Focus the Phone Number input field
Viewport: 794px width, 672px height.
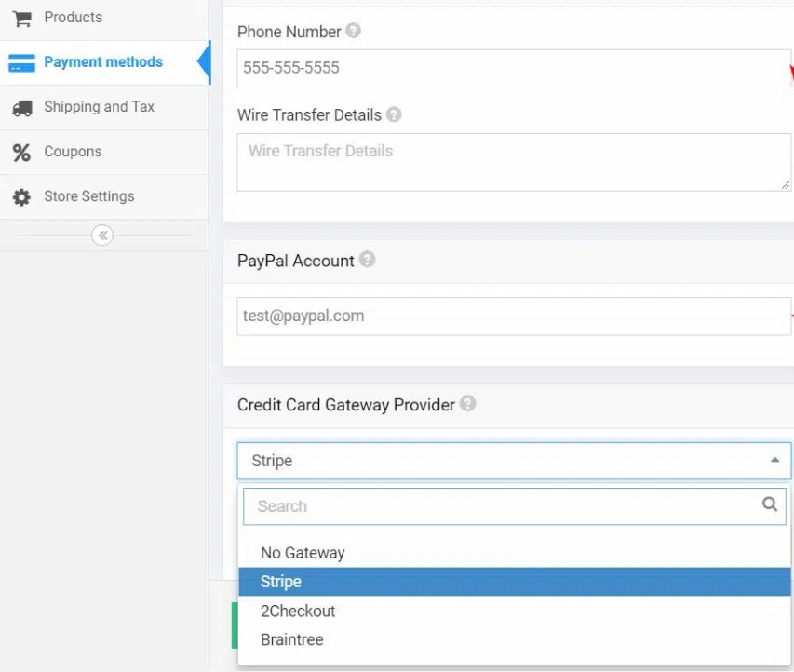click(x=512, y=68)
